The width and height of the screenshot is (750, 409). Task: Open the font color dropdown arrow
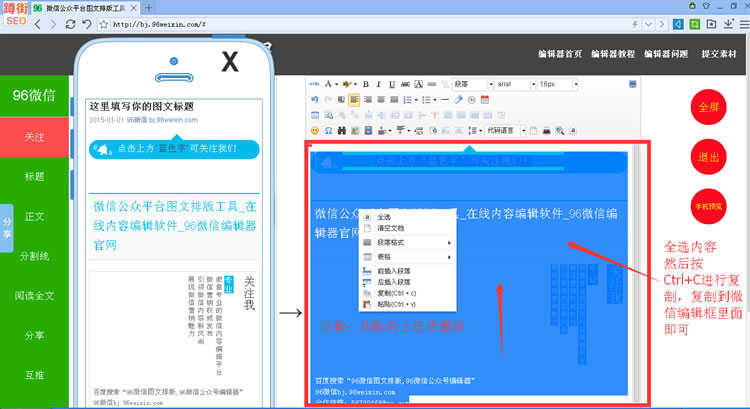click(337, 85)
